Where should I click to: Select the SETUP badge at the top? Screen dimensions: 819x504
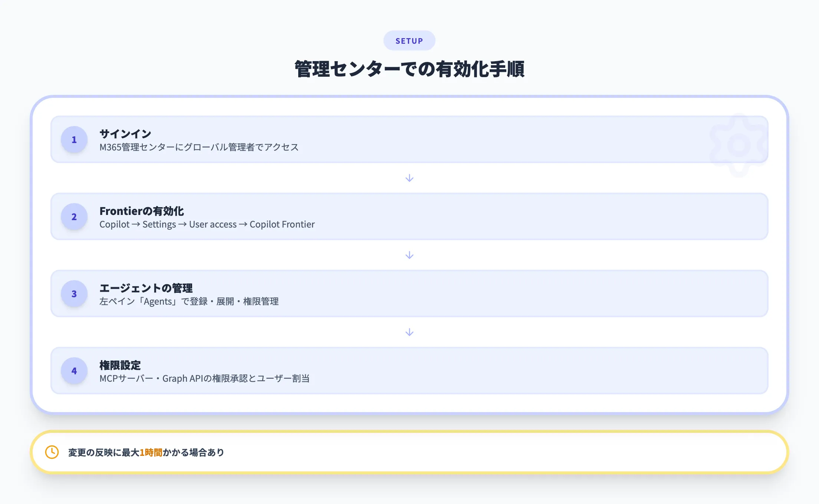409,40
